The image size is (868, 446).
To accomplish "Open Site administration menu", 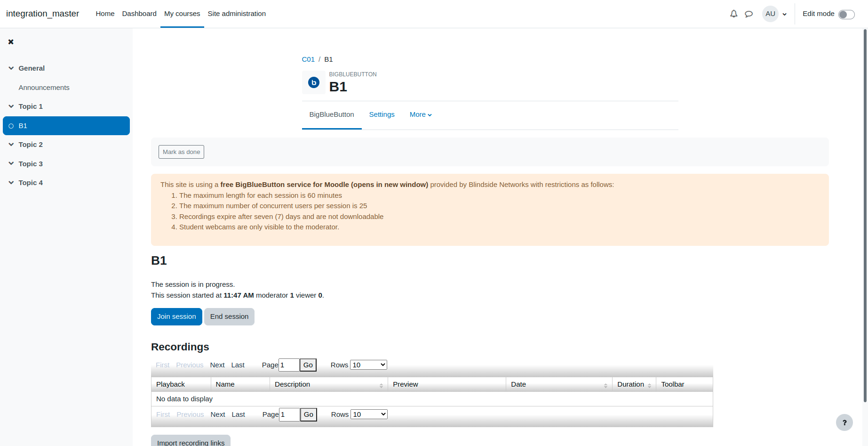I will pos(237,14).
